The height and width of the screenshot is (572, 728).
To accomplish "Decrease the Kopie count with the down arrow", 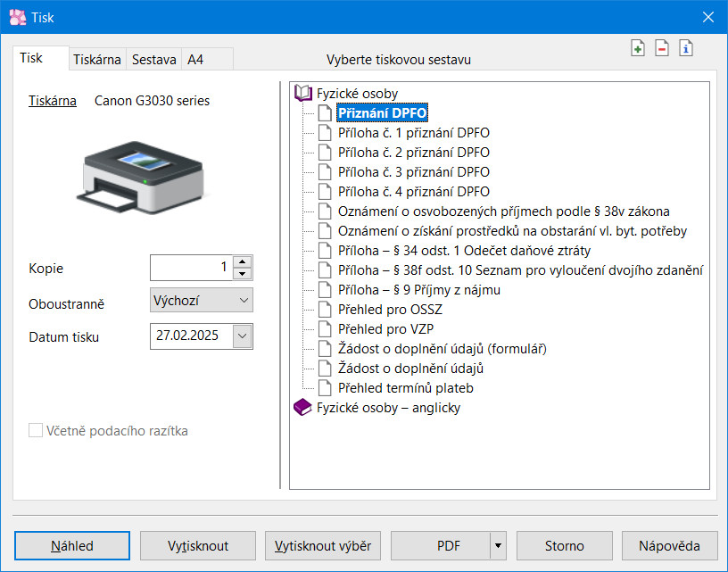I will pos(243,273).
